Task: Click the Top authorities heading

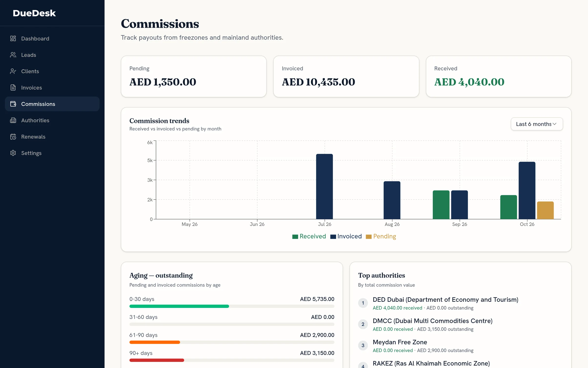Action: (x=381, y=276)
